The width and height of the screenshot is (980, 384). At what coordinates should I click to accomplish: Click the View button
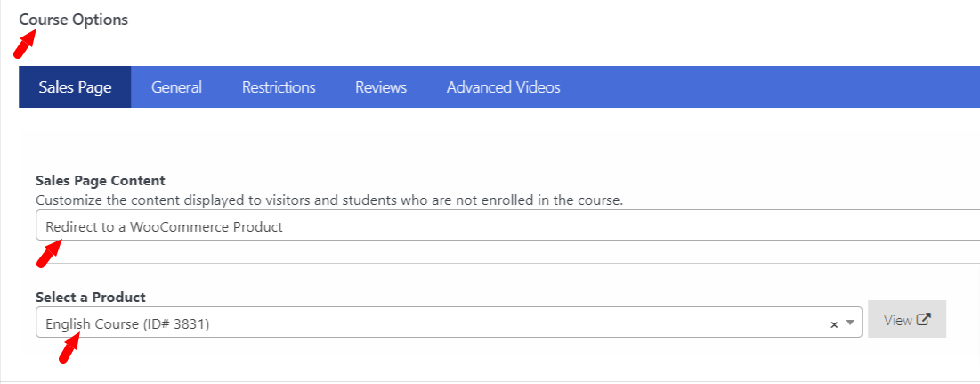tap(907, 319)
